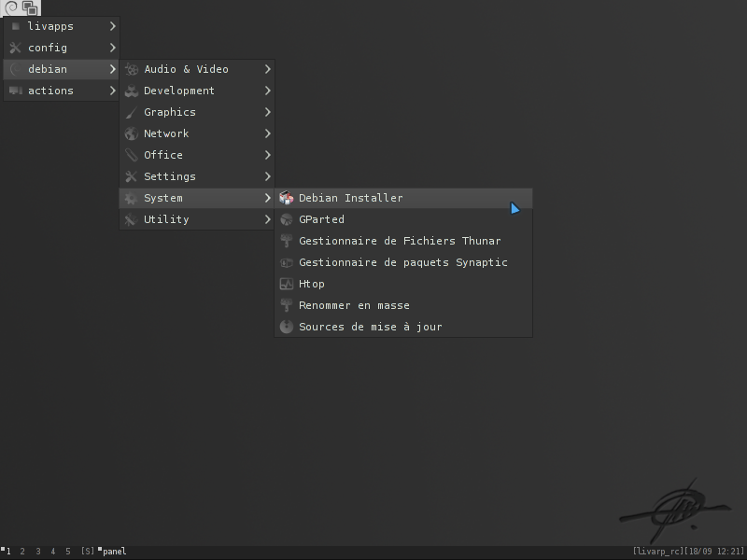Click the Graphics brush icon

pyautogui.click(x=132, y=112)
